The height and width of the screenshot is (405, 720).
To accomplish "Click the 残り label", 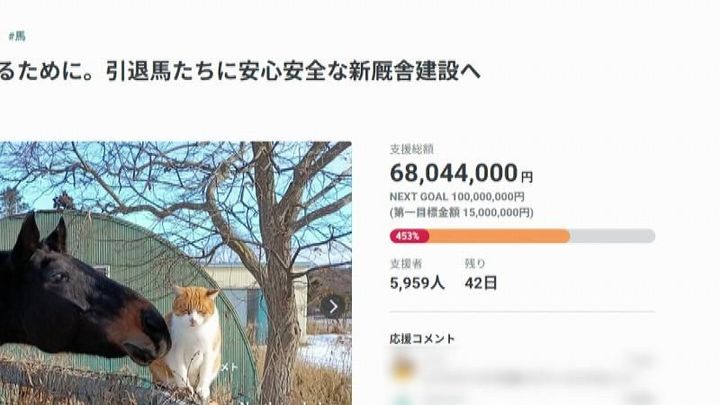I will point(475,264).
